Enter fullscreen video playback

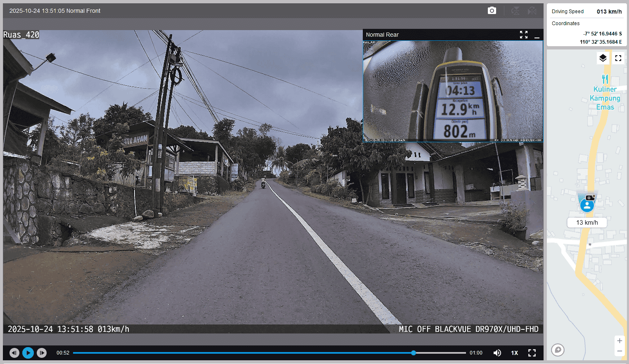532,353
